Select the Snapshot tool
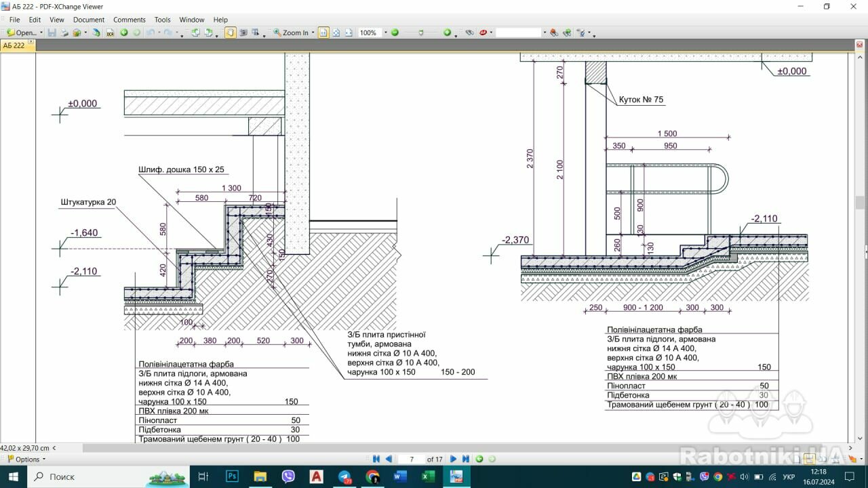The image size is (868, 488). [243, 33]
